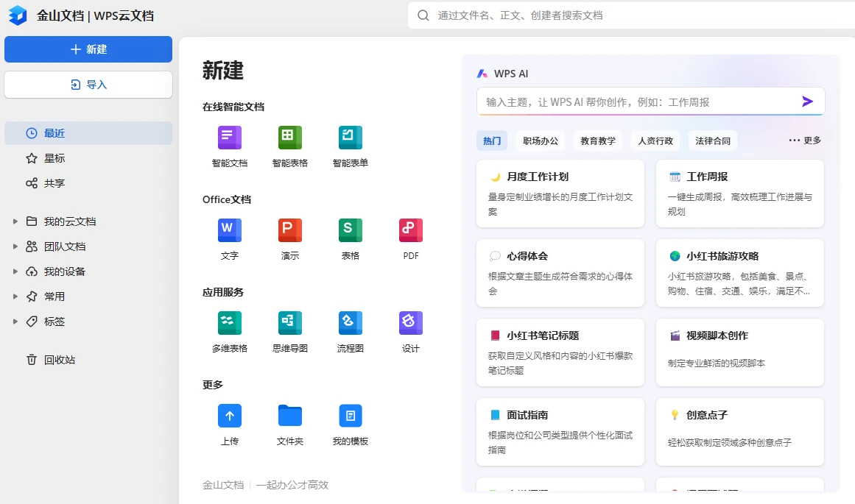Open 我的模板 templates icon
Screen dimensions: 855x504
pyautogui.click(x=350, y=416)
